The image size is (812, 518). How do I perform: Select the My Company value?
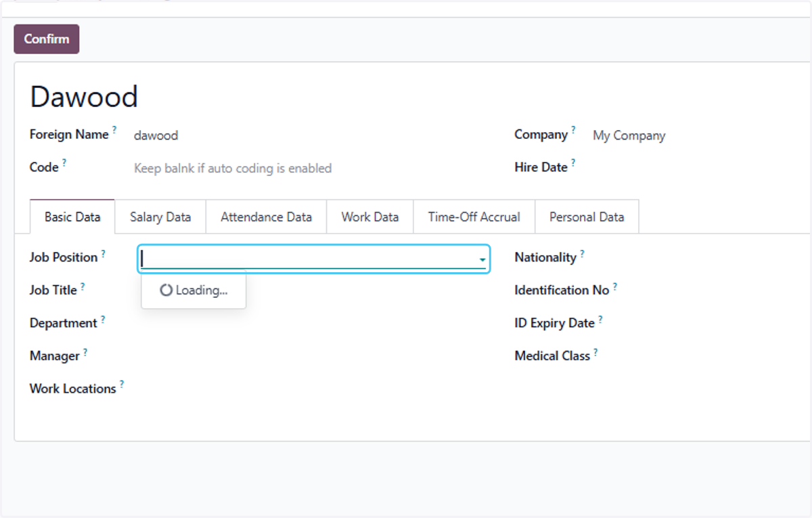point(629,135)
